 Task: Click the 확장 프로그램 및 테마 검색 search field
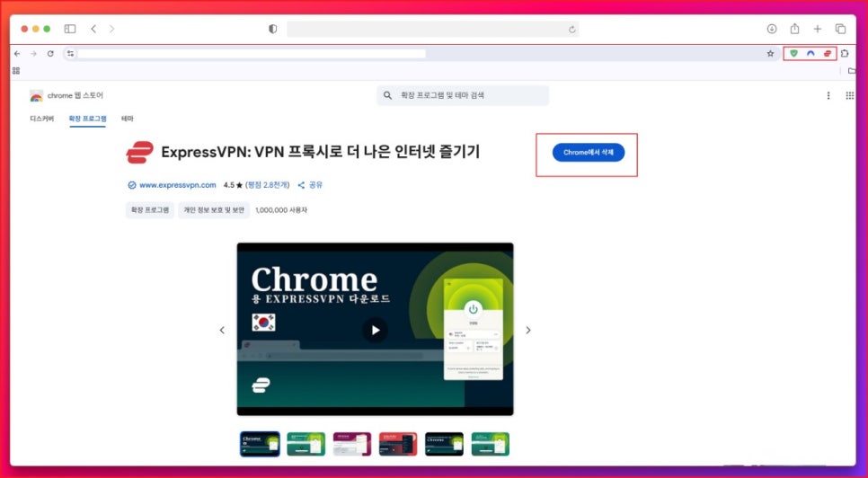click(463, 95)
